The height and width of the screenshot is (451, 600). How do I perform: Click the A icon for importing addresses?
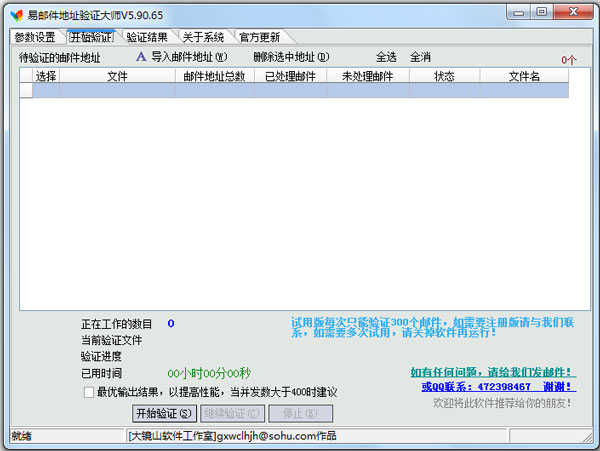tap(141, 57)
